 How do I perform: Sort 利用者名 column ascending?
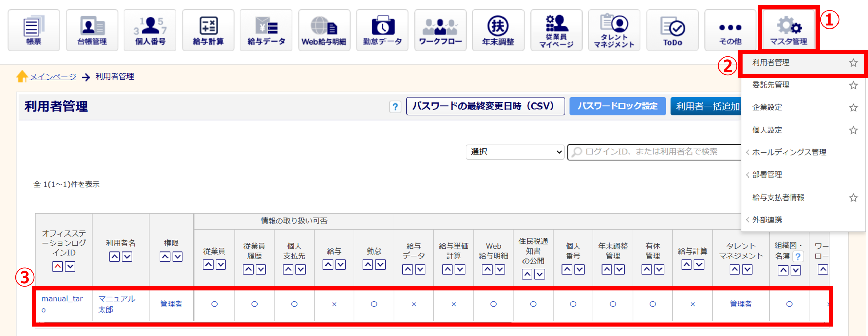point(114,257)
